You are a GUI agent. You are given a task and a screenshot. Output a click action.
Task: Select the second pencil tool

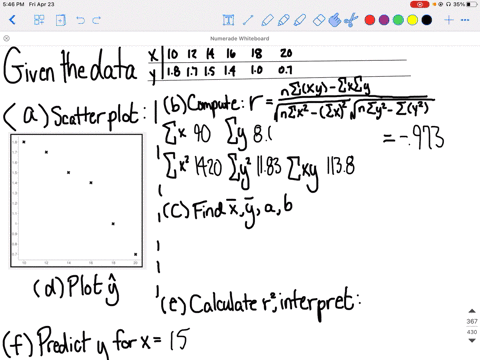pos(284,20)
